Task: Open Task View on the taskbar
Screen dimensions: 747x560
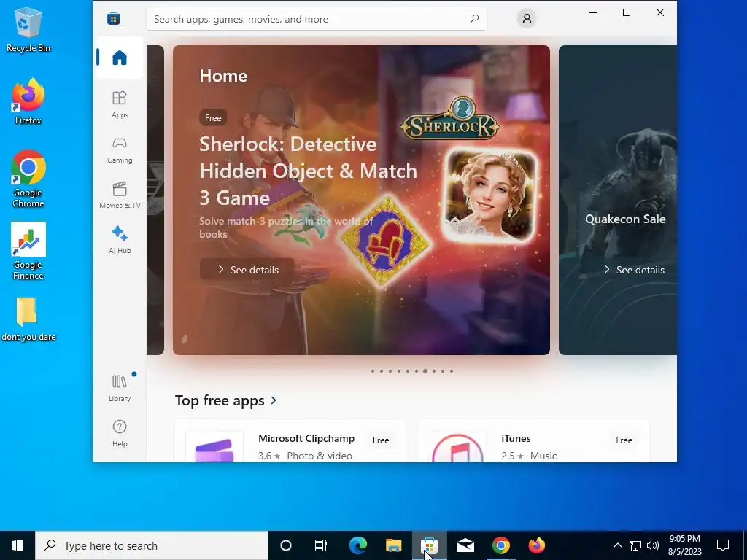Action: tap(321, 545)
